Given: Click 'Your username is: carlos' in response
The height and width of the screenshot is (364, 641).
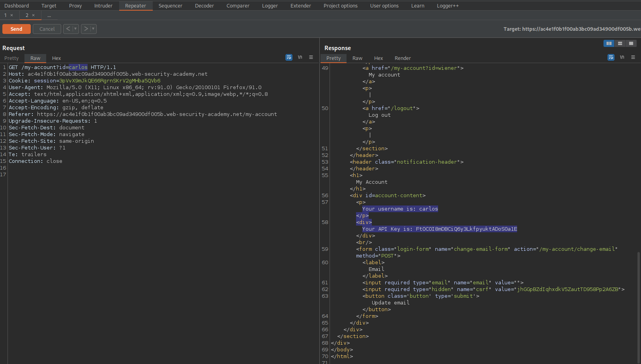Looking at the screenshot, I should (x=400, y=209).
